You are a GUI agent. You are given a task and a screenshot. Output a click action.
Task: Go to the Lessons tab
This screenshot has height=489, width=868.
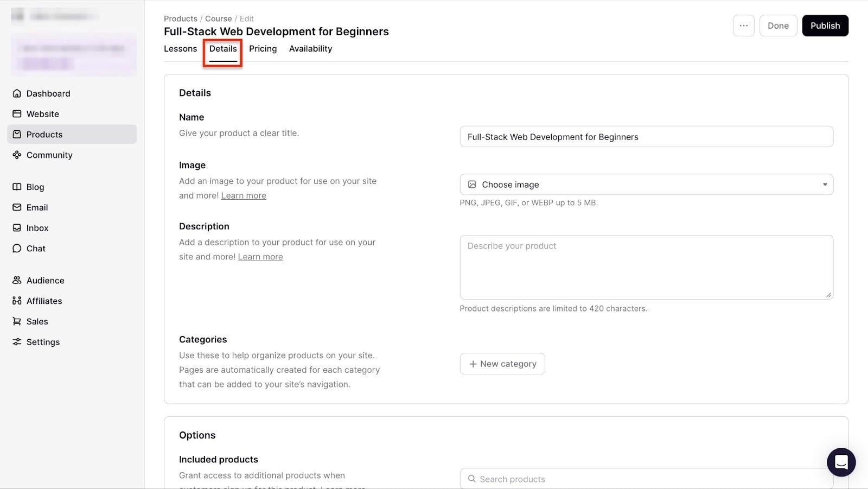180,49
